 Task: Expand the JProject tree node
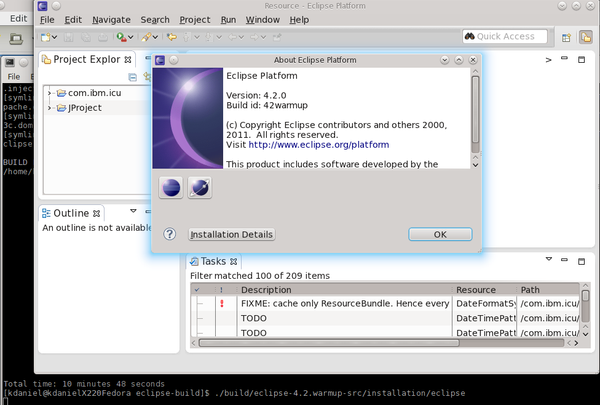tap(49, 108)
